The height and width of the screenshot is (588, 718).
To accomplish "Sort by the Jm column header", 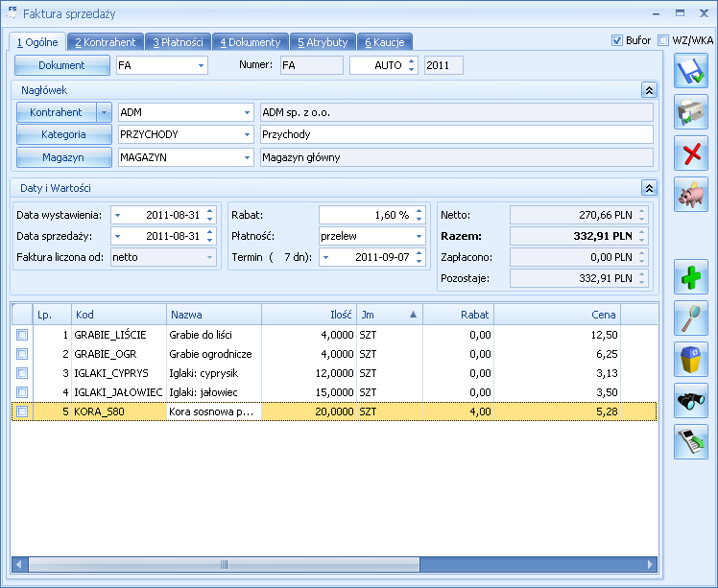I will (x=390, y=315).
